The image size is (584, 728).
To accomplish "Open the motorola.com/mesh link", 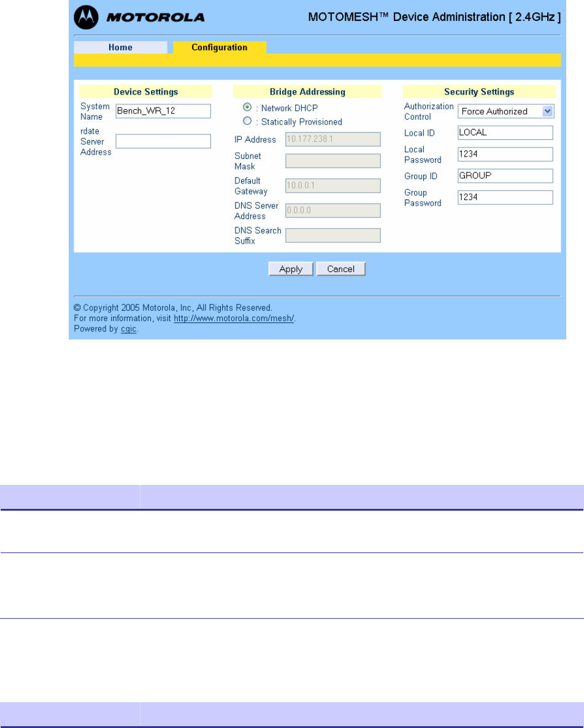I will 234,319.
